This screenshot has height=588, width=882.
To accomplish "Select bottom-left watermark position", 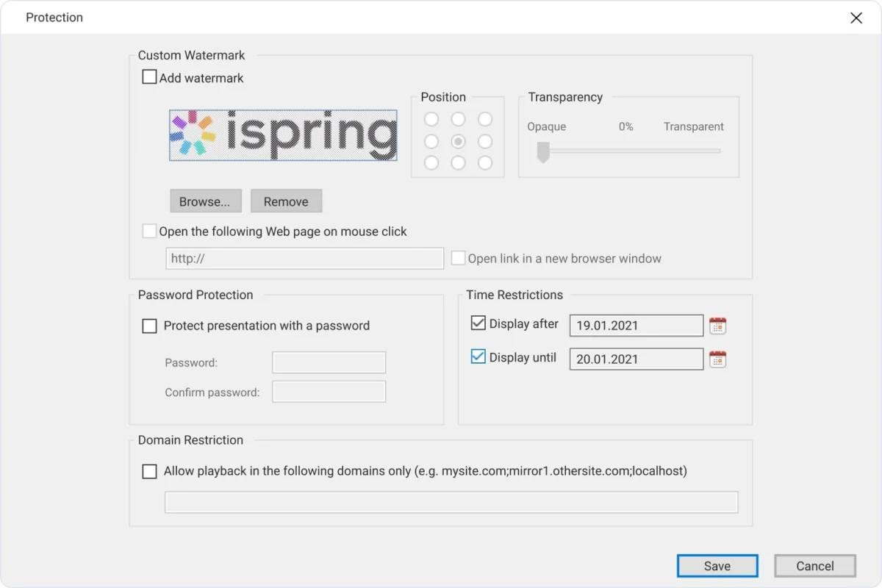I will pos(431,163).
